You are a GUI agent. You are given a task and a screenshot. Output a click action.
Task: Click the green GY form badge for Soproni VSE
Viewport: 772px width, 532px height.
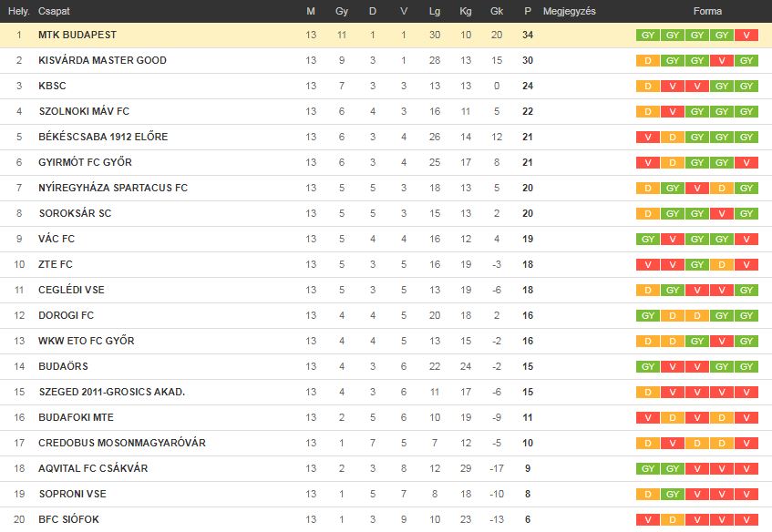pyautogui.click(x=673, y=494)
